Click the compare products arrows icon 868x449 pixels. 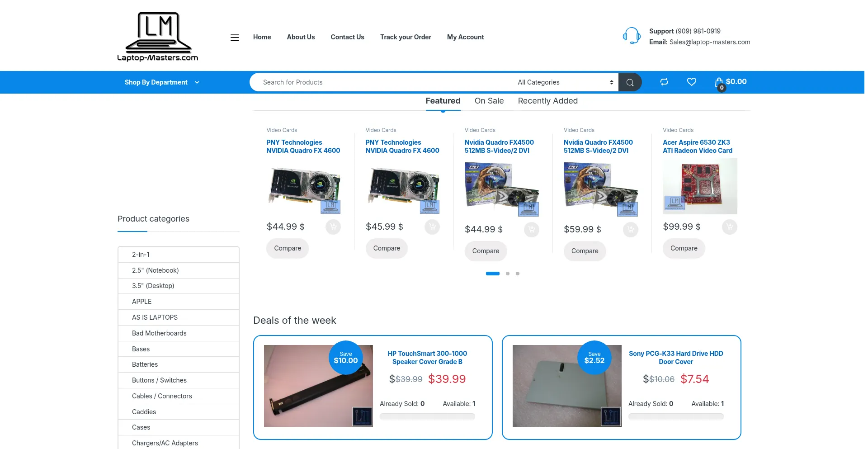tap(664, 82)
